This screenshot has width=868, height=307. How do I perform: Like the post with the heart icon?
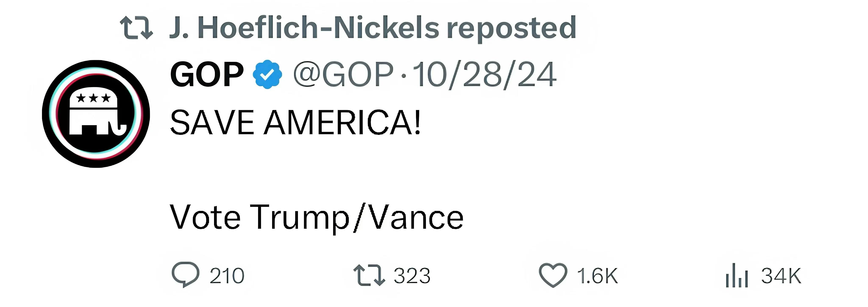pos(553,275)
